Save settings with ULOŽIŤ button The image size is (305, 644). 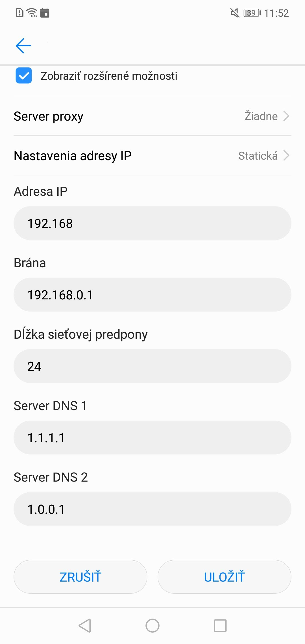coord(225,577)
